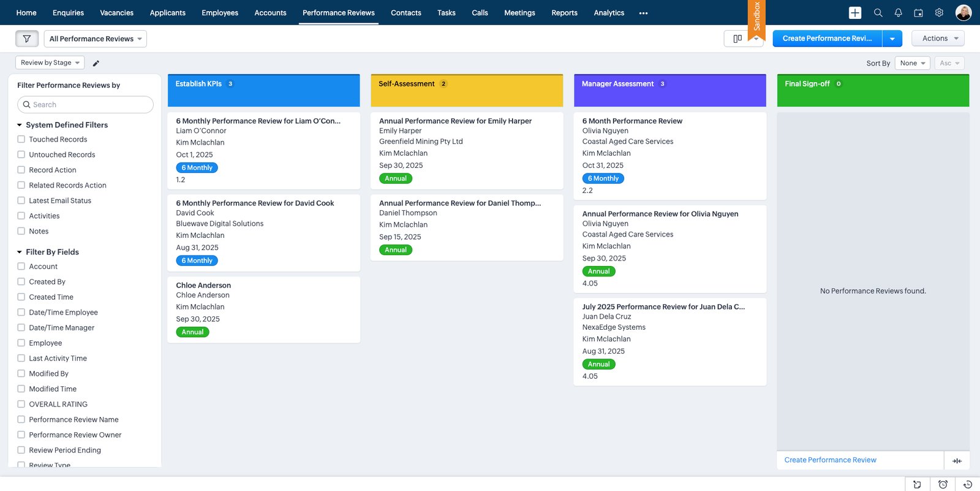Go to the Analytics tab

click(x=609, y=13)
